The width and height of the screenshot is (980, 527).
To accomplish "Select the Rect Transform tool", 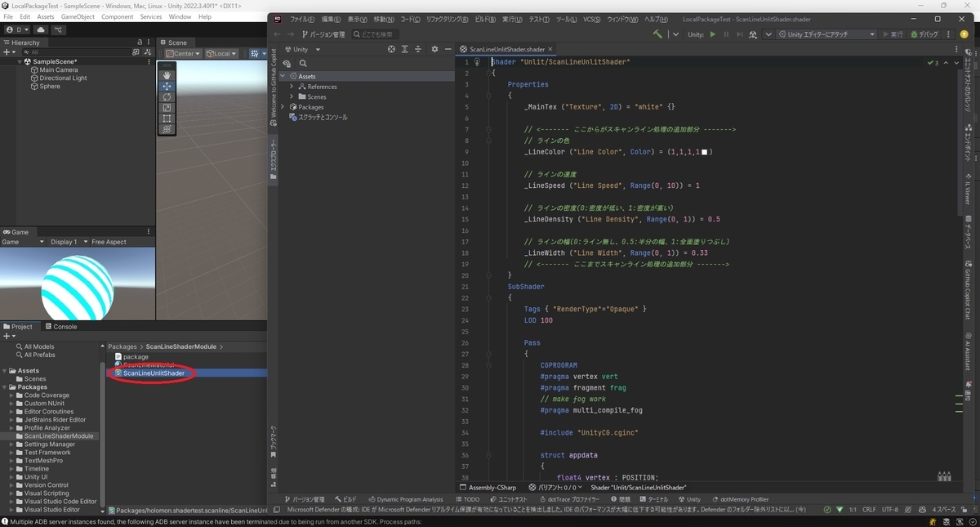I will (167, 118).
